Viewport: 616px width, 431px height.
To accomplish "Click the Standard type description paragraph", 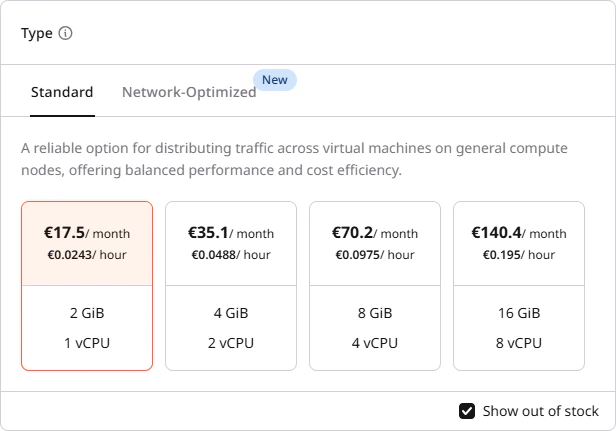I will pos(294,159).
